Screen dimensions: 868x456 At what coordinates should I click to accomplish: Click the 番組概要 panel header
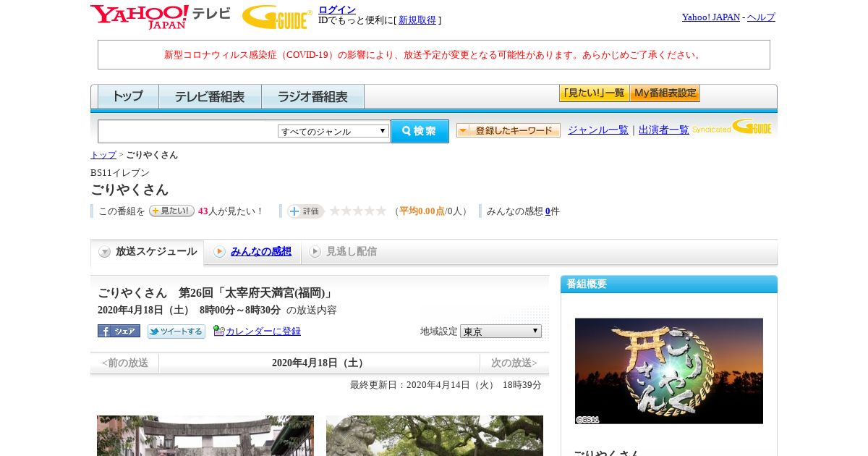[669, 284]
